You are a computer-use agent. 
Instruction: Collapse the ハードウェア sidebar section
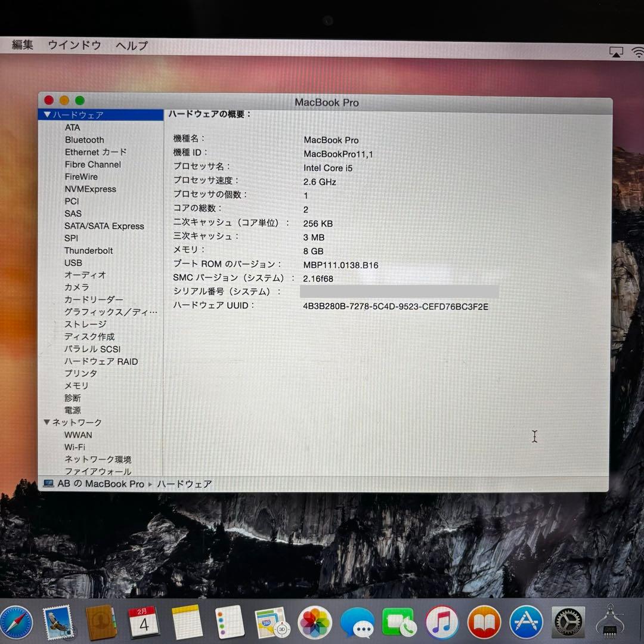coord(47,113)
